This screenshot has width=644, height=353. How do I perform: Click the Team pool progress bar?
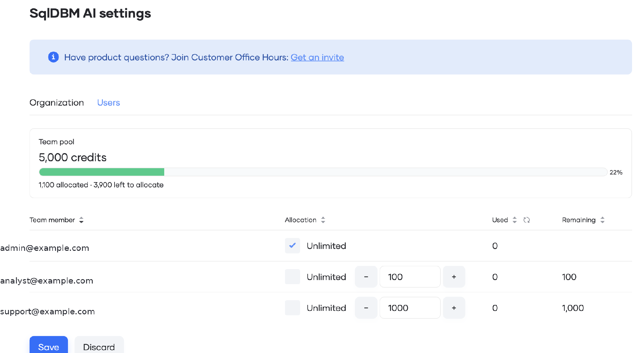(323, 172)
